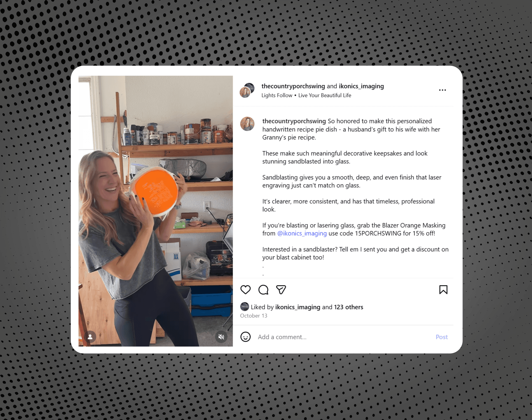Screen dimensions: 532x420
Task: Open comments via speech bubble icon
Action: pyautogui.click(x=263, y=290)
